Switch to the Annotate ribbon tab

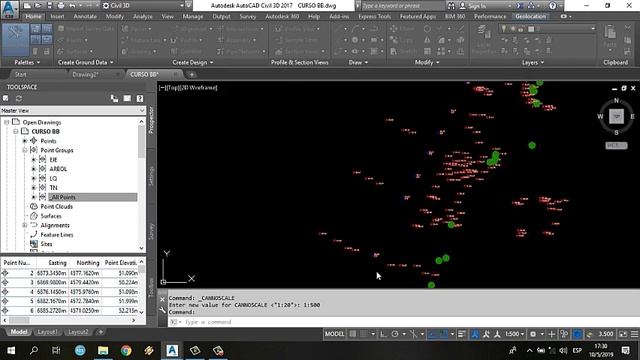(85, 16)
